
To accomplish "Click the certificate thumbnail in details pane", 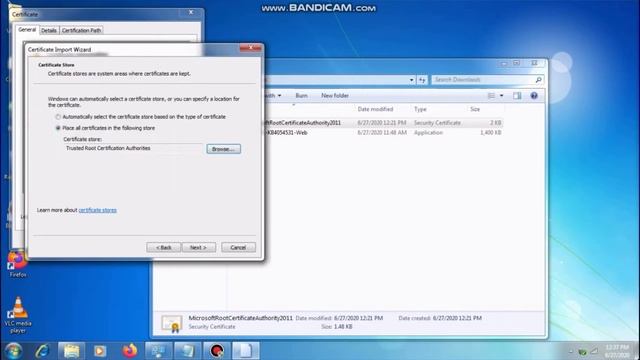I will click(x=171, y=323).
